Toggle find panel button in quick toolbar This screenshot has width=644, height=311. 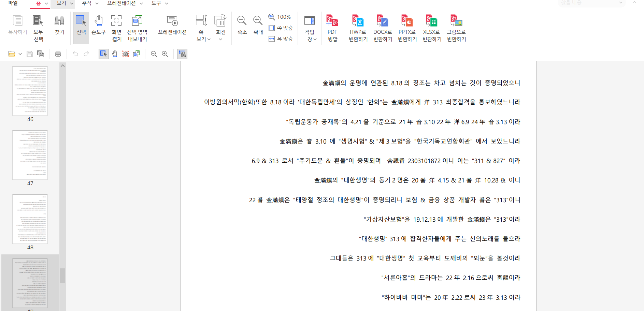pyautogui.click(x=182, y=54)
